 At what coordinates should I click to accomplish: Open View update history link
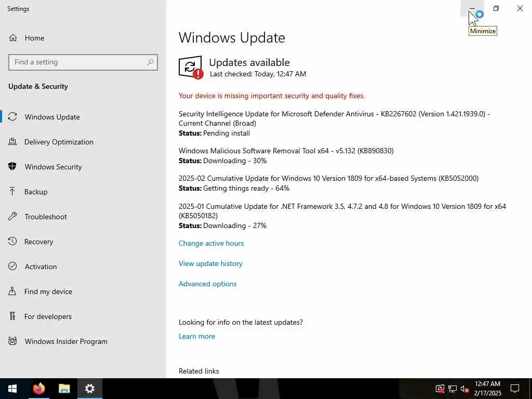210,263
